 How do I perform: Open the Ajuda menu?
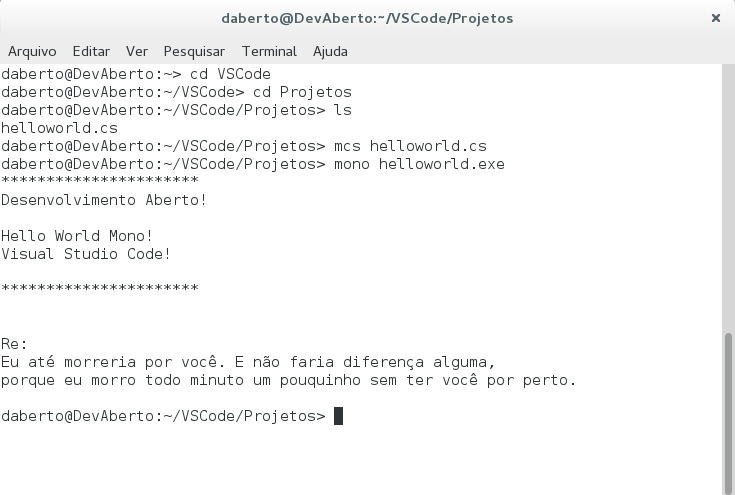330,51
